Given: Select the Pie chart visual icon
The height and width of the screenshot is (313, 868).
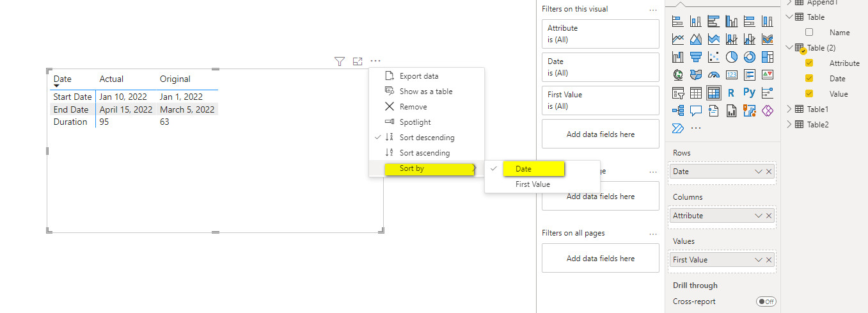Looking at the screenshot, I should tap(732, 57).
